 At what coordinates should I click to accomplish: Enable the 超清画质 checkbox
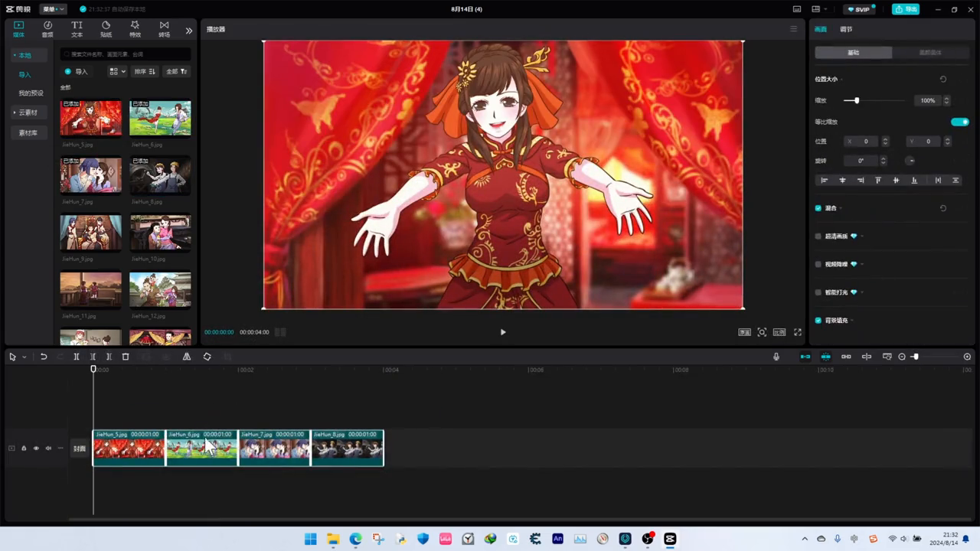[818, 236]
